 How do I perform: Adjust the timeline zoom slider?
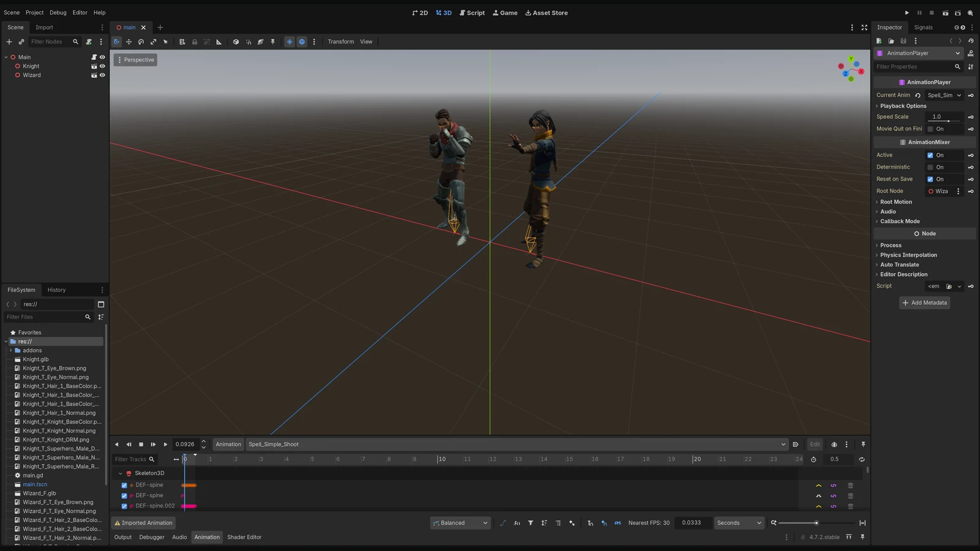tap(816, 523)
